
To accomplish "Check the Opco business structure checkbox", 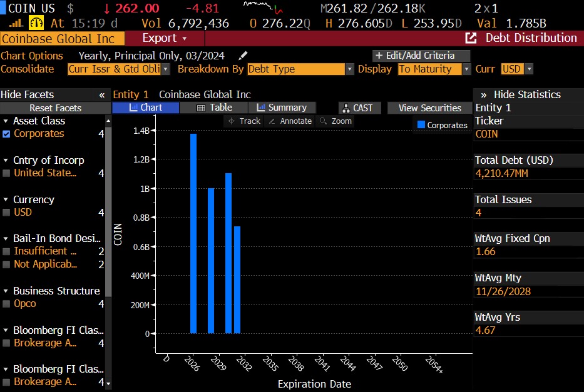I will pos(6,304).
